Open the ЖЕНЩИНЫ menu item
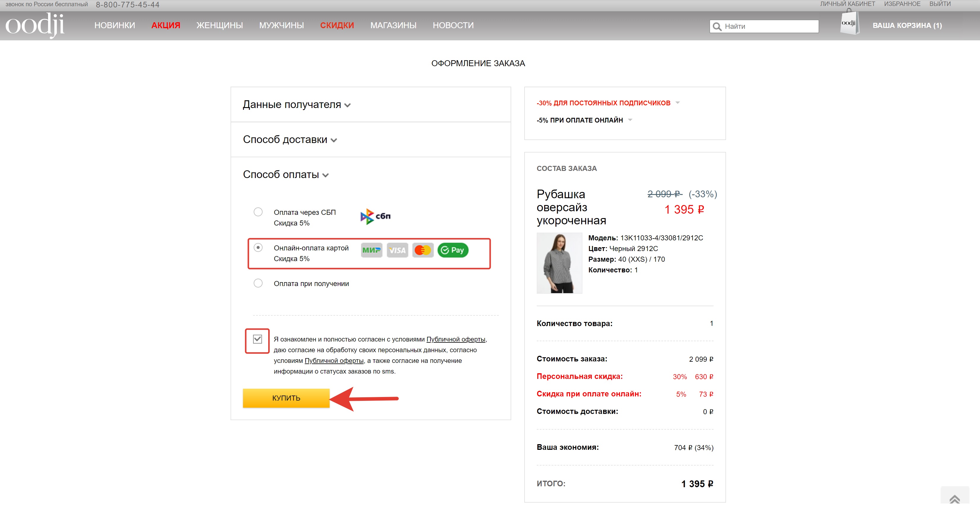 [x=220, y=26]
